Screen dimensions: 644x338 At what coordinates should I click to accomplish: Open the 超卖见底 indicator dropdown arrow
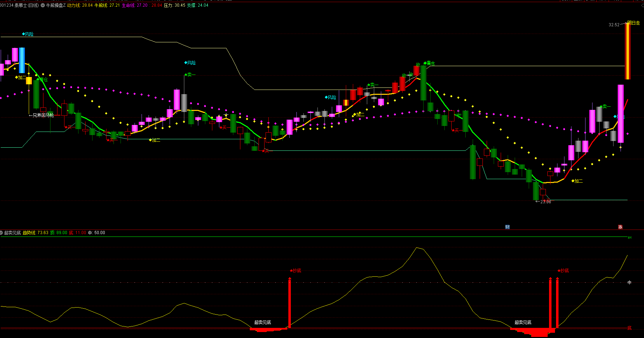(2, 233)
